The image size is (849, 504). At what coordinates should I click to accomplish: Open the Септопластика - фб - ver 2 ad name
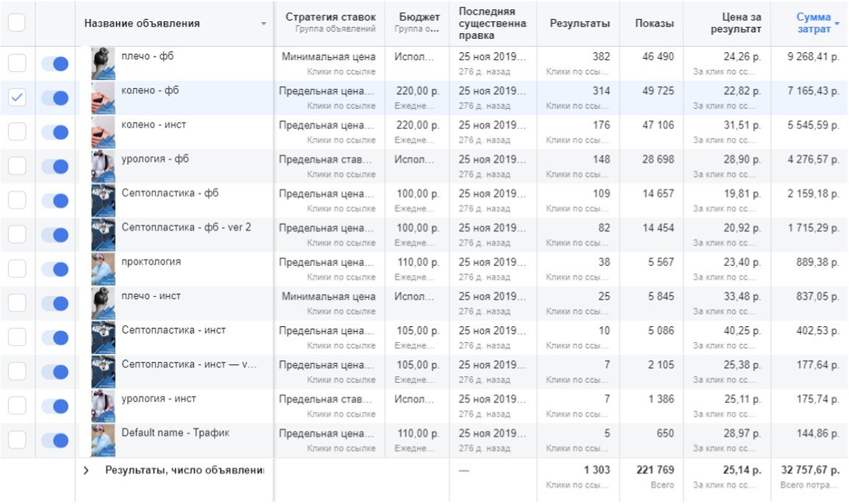pos(186,228)
